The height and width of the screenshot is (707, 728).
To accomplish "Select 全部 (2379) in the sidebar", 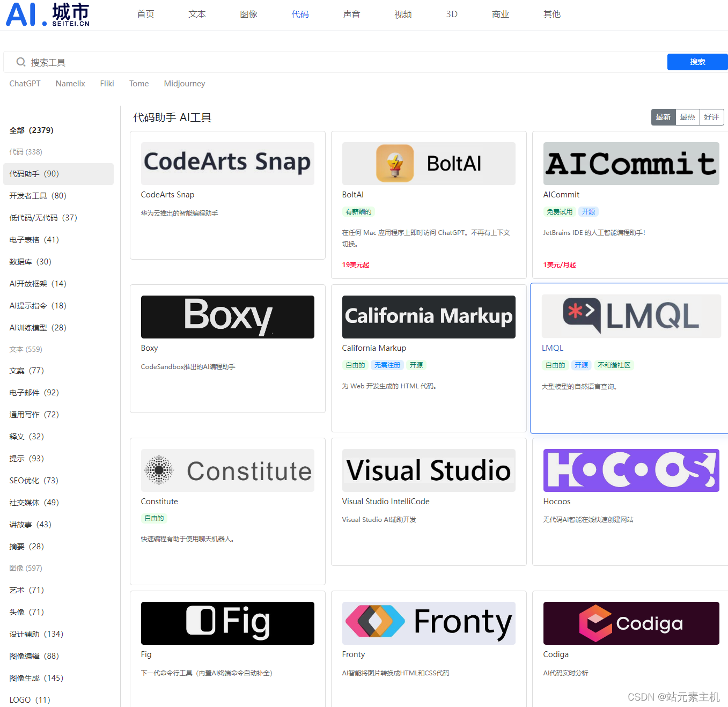I will click(31, 130).
